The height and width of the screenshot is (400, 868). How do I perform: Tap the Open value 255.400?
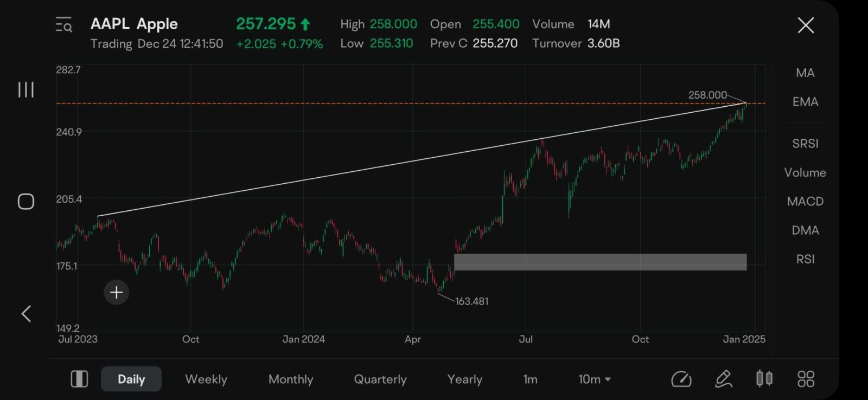(496, 24)
